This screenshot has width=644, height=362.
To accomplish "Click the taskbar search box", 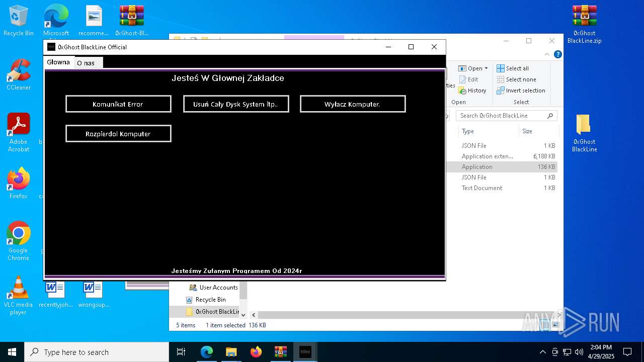I will (97, 352).
